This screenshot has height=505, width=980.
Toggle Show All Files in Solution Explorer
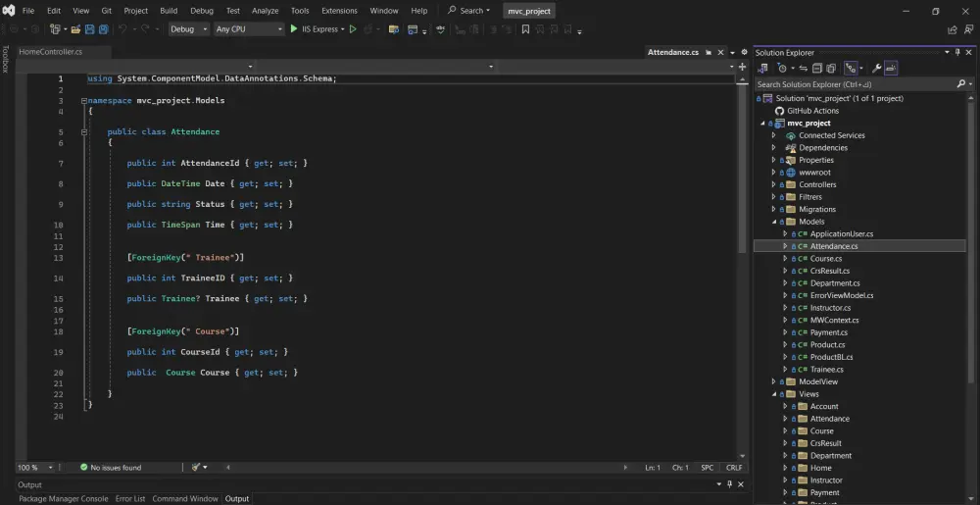[x=831, y=69]
